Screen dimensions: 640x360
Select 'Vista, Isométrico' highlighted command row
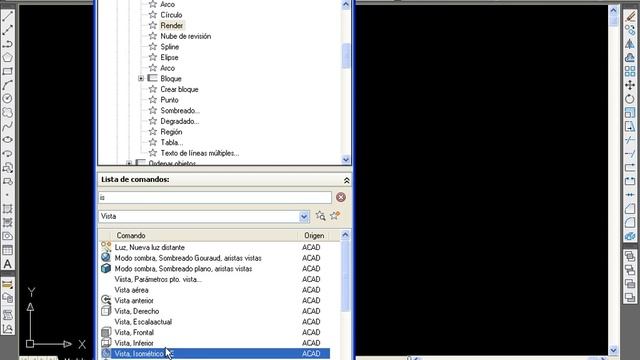pos(215,353)
